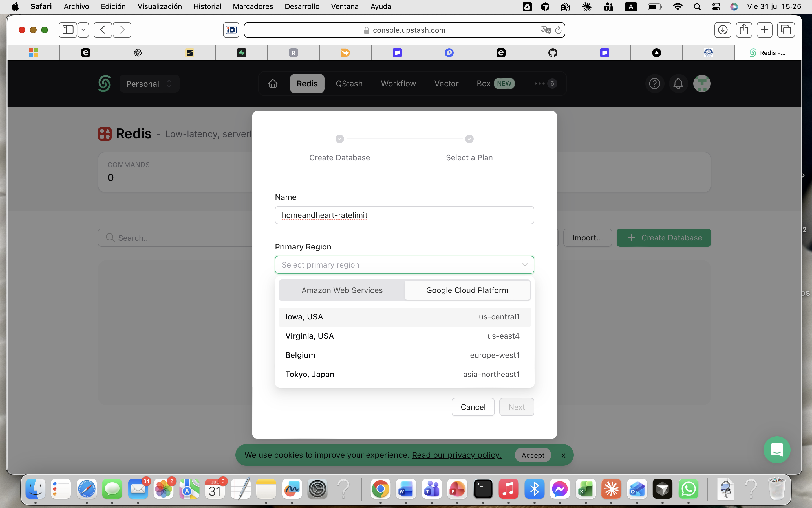Open the Music app from the Dock
Image resolution: width=812 pixels, height=508 pixels.
click(509, 489)
